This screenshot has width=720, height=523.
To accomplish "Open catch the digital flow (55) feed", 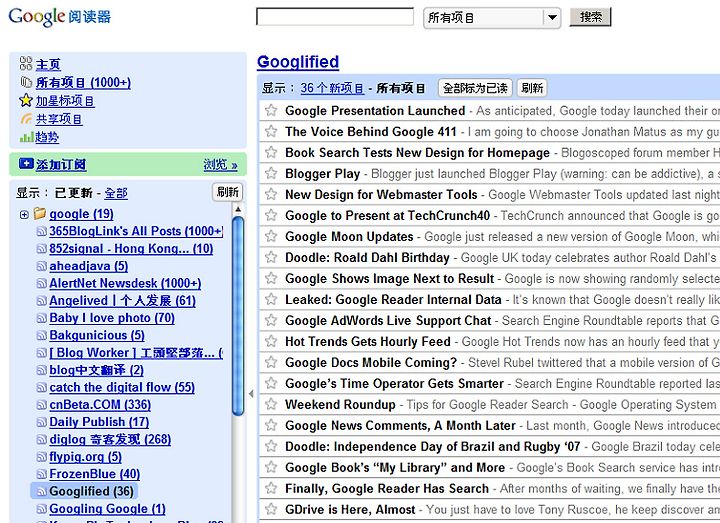I will click(122, 388).
